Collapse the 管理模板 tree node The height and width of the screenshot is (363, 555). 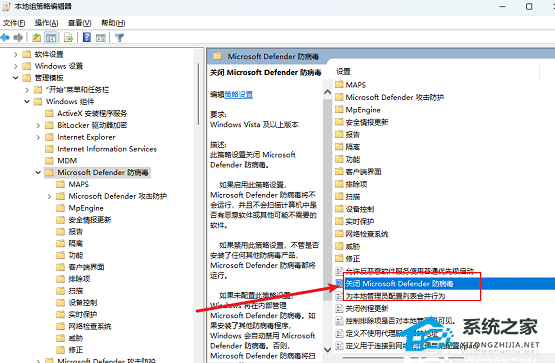tap(15, 77)
